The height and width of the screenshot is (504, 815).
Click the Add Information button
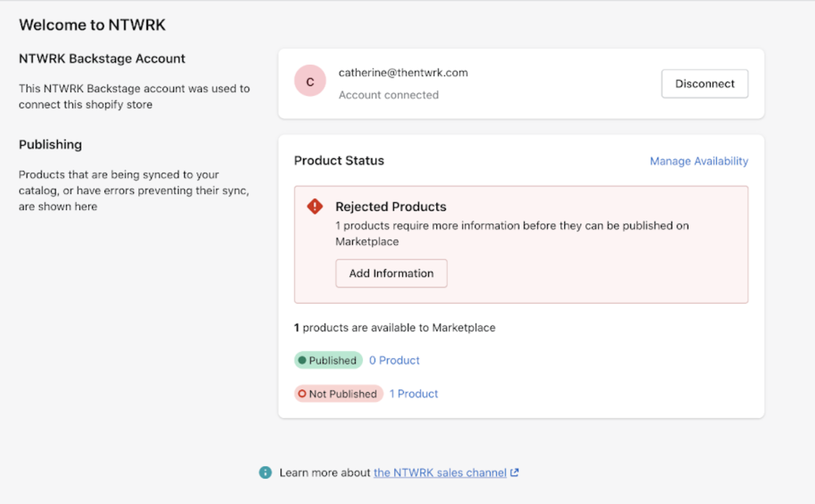click(391, 273)
